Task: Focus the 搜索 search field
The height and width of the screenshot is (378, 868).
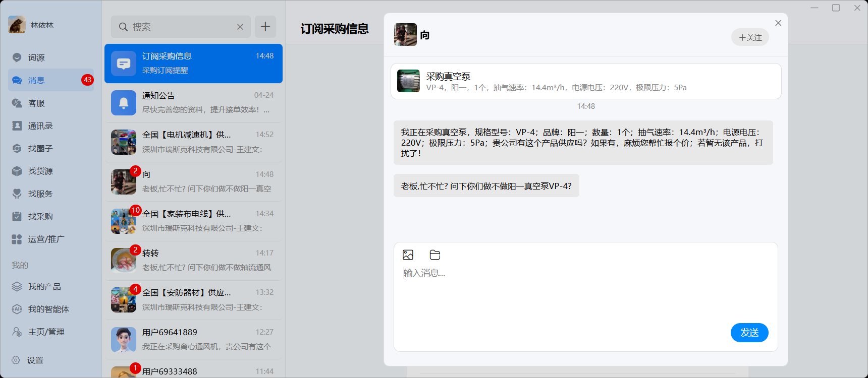Action: (181, 27)
